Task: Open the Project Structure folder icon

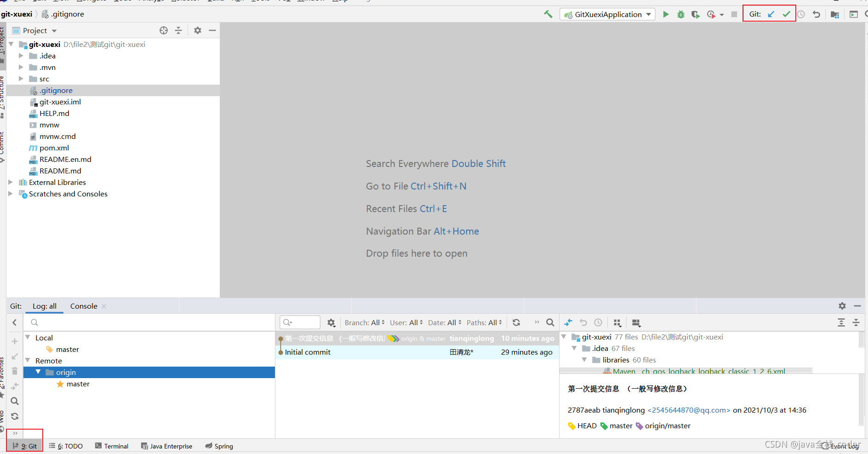Action: [x=835, y=14]
